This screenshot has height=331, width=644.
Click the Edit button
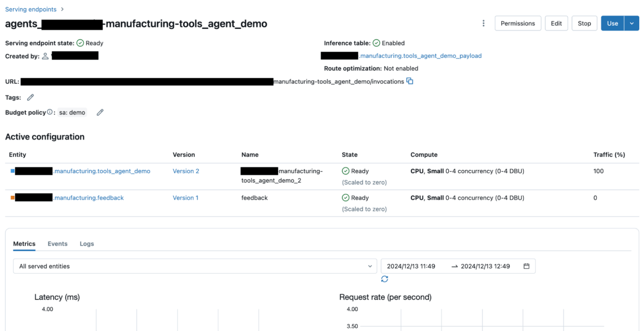point(557,24)
